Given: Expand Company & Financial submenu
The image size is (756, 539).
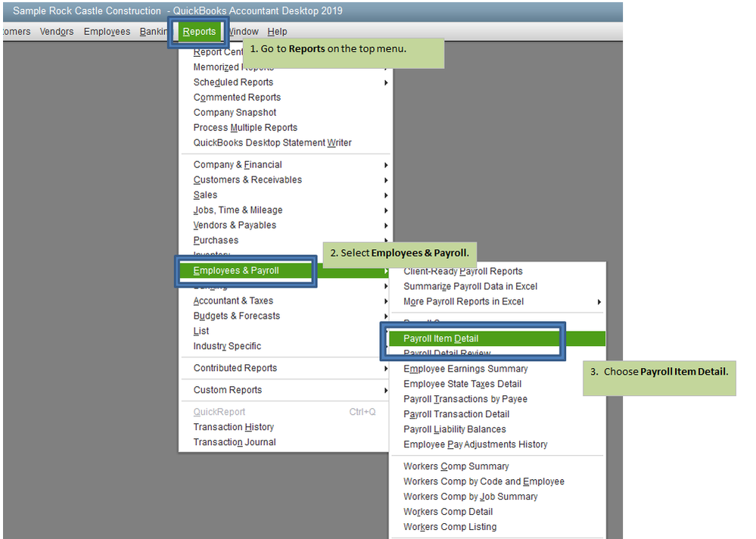Looking at the screenshot, I should click(x=285, y=165).
